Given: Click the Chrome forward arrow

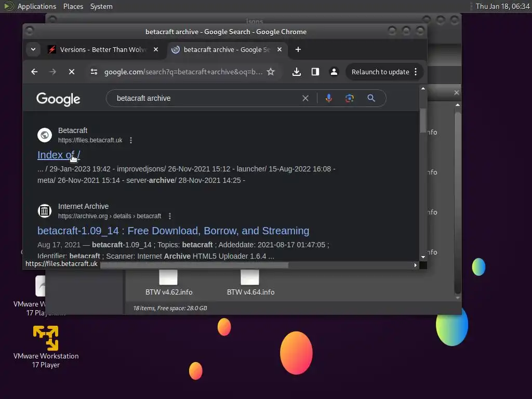Looking at the screenshot, I should (52, 72).
